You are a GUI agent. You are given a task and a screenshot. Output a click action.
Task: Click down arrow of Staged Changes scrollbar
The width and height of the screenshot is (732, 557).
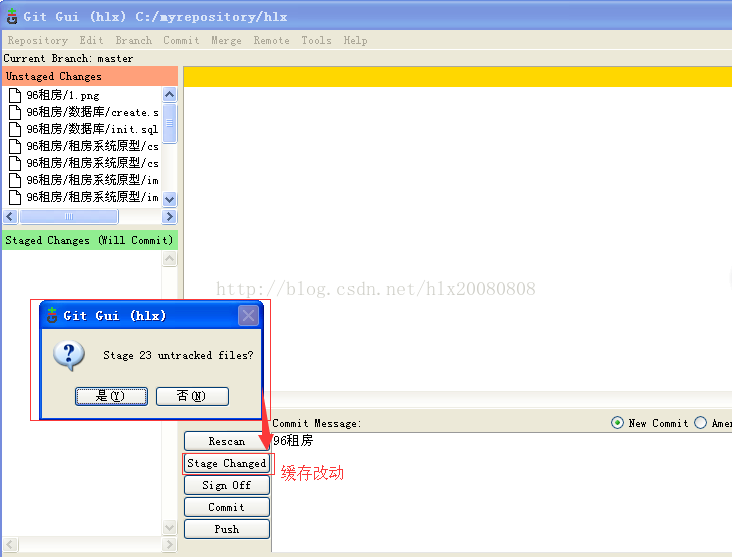coord(169,528)
